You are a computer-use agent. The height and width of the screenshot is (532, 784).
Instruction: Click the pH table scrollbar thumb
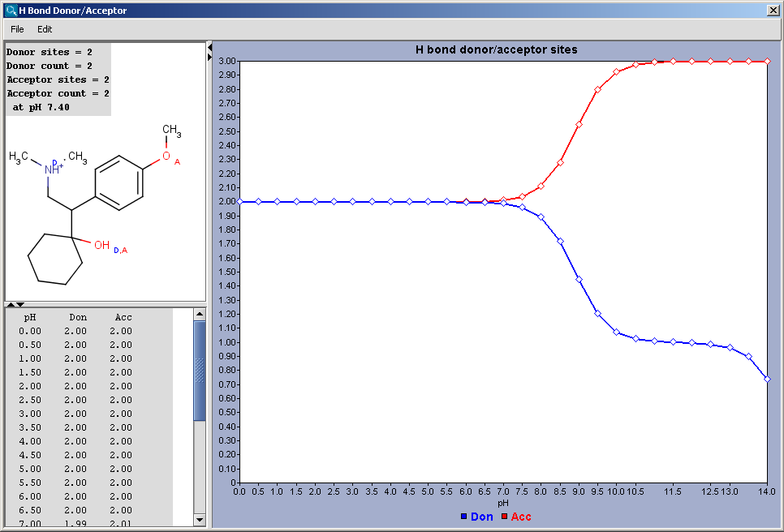200,371
